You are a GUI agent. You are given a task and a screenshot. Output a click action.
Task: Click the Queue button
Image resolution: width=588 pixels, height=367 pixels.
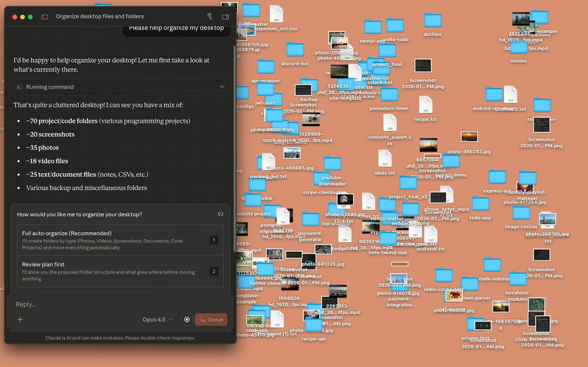211,319
